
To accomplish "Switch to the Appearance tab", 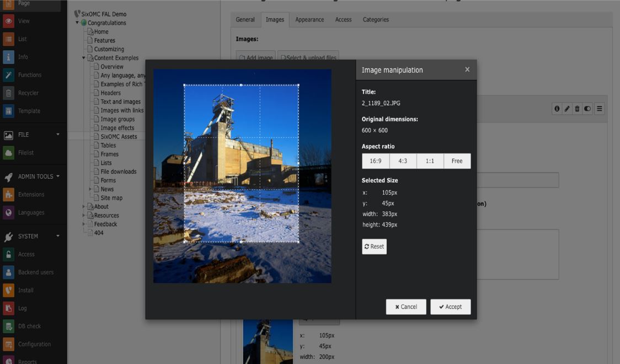I will tap(309, 20).
